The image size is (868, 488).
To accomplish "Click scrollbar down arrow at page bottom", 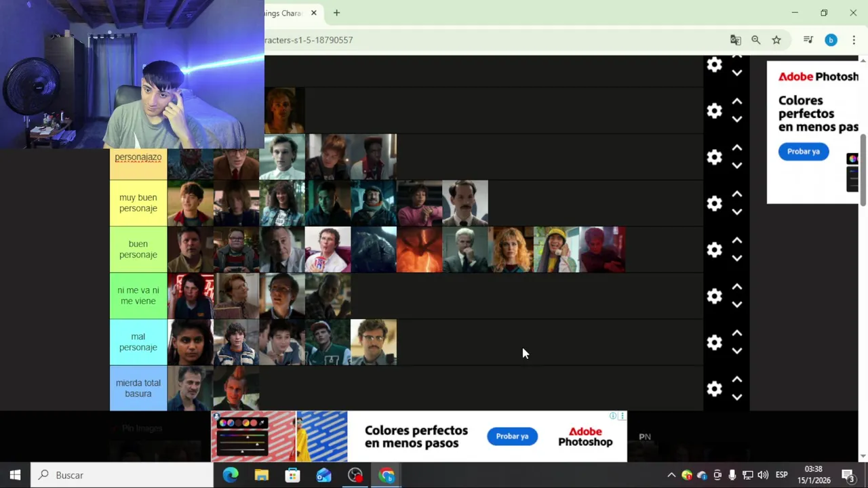I will point(863,456).
